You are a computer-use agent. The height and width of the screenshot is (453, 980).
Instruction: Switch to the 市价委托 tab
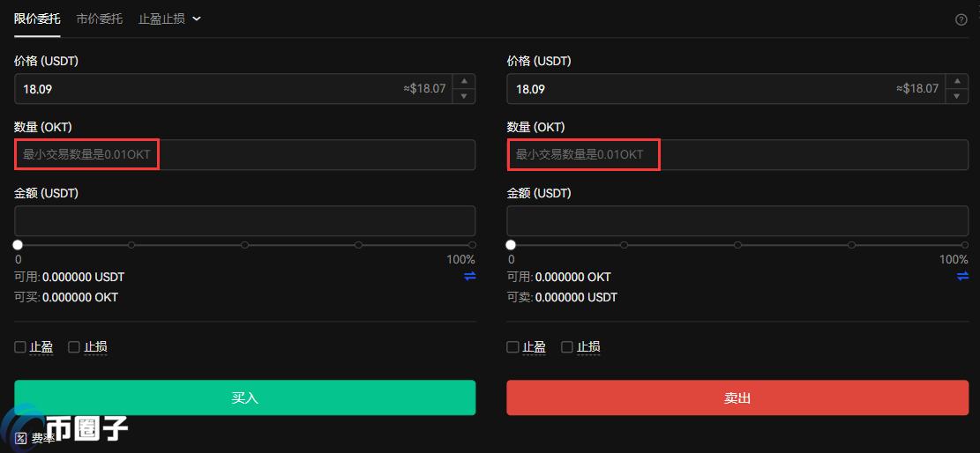coord(100,19)
